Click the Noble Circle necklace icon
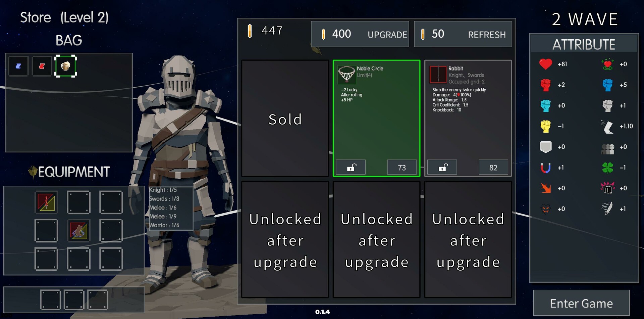 (x=346, y=74)
